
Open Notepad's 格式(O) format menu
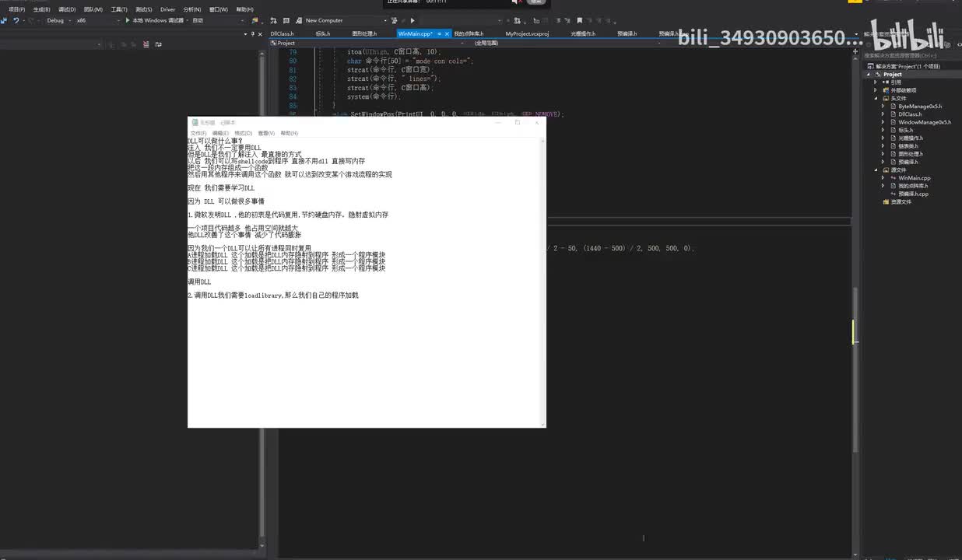click(244, 133)
